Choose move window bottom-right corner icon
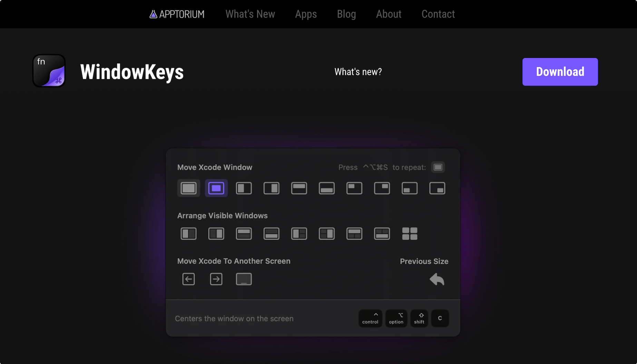 pyautogui.click(x=437, y=188)
